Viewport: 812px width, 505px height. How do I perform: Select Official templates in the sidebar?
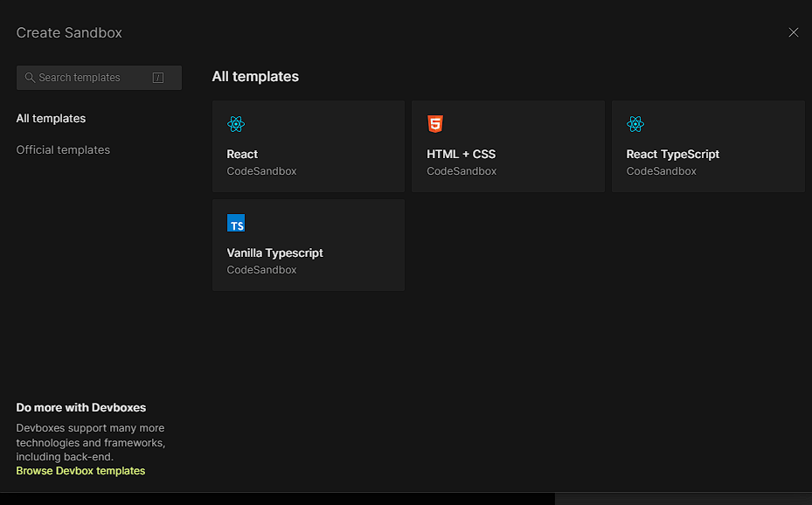(63, 149)
